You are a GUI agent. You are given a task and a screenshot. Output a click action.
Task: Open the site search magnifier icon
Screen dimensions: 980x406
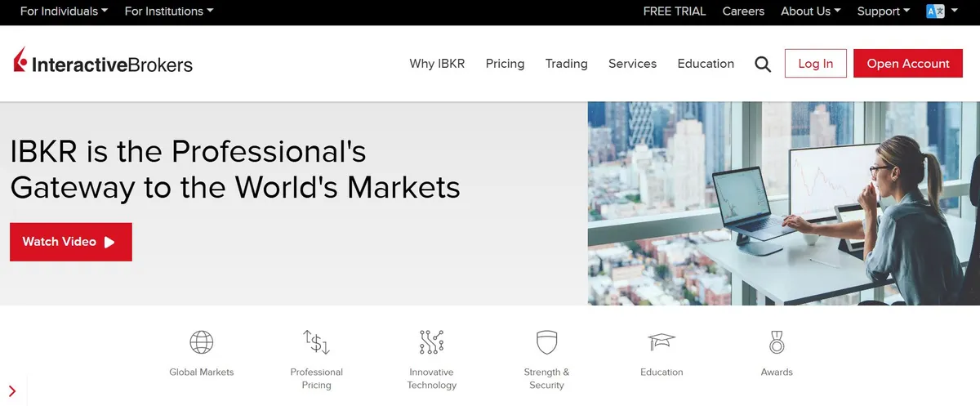click(763, 64)
